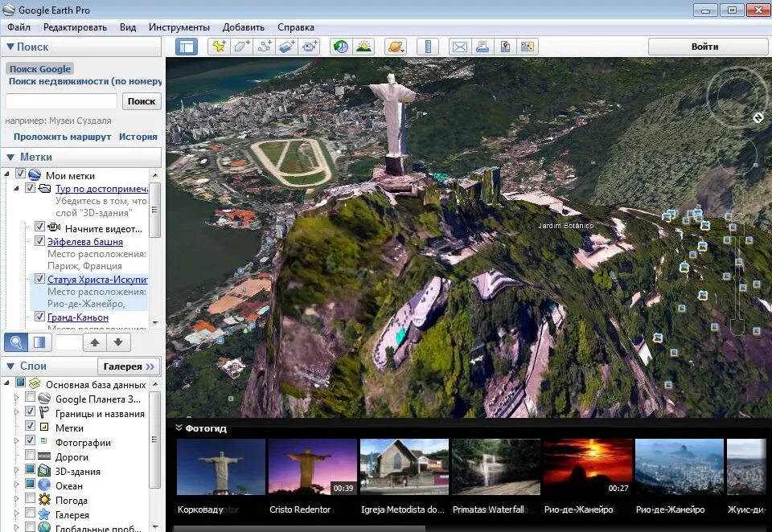
Task: Add a path from the toolbar
Action: [265, 47]
